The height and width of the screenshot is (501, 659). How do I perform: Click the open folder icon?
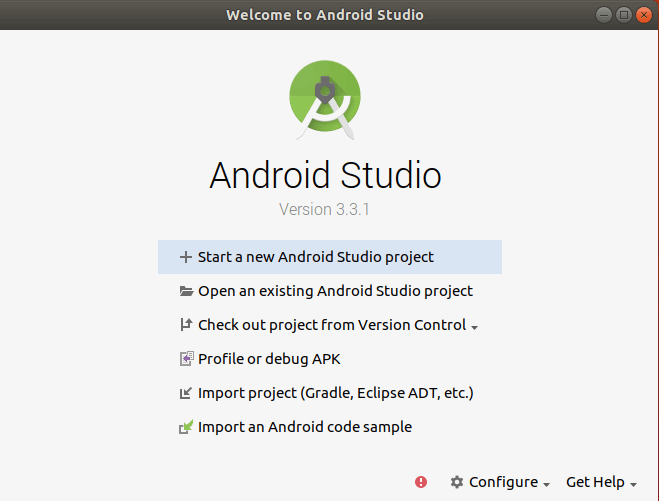186,291
